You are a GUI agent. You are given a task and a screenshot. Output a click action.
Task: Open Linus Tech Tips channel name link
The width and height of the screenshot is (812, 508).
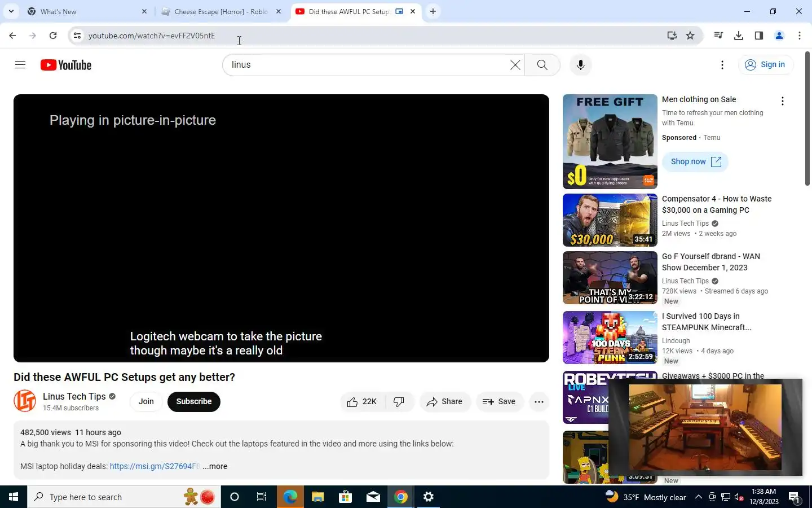coord(74,397)
